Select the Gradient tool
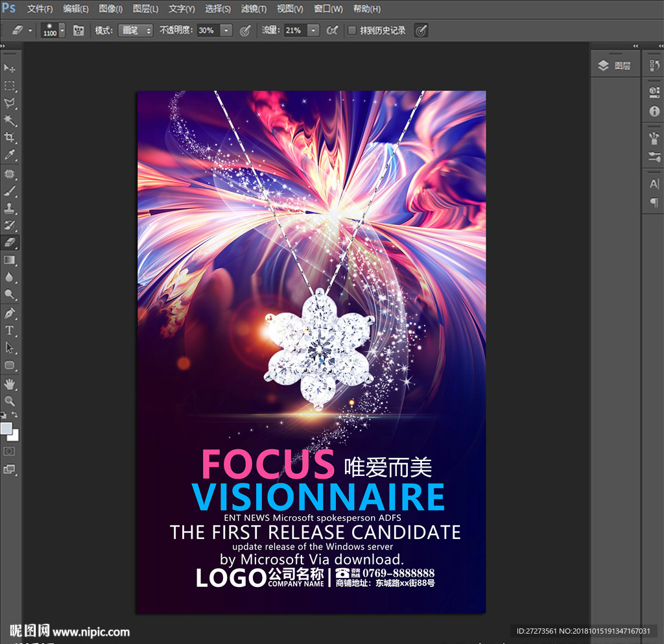This screenshot has width=664, height=644. (x=9, y=260)
